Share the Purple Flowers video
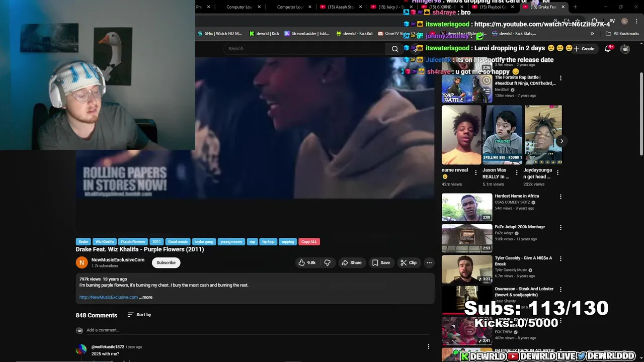This screenshot has width=644, height=362. pos(351,262)
